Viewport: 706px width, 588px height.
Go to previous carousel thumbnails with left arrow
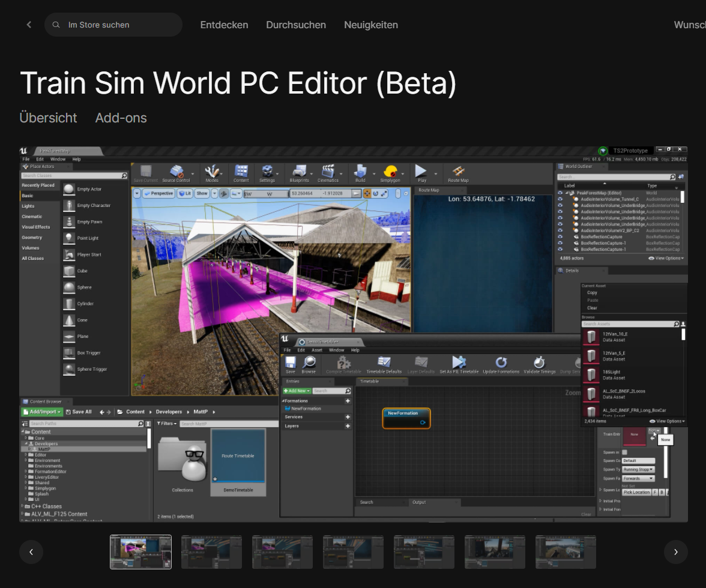[31, 552]
